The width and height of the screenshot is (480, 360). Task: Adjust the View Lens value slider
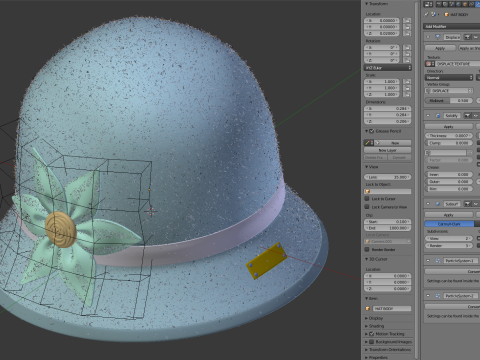coord(388,177)
